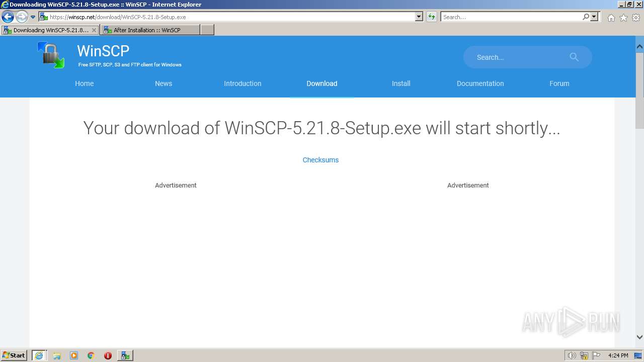Screen dimensions: 644x362
Task: Open a new blank tab
Action: [x=207, y=30]
